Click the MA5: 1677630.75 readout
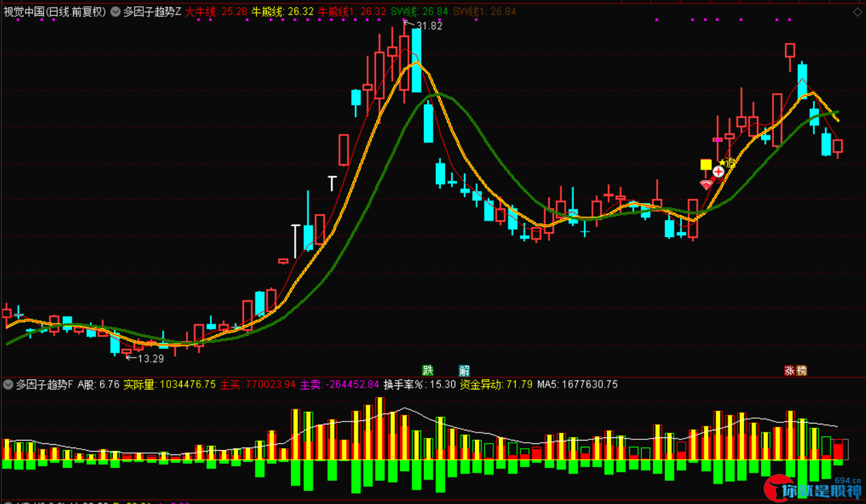The height and width of the screenshot is (504, 866). tap(577, 384)
